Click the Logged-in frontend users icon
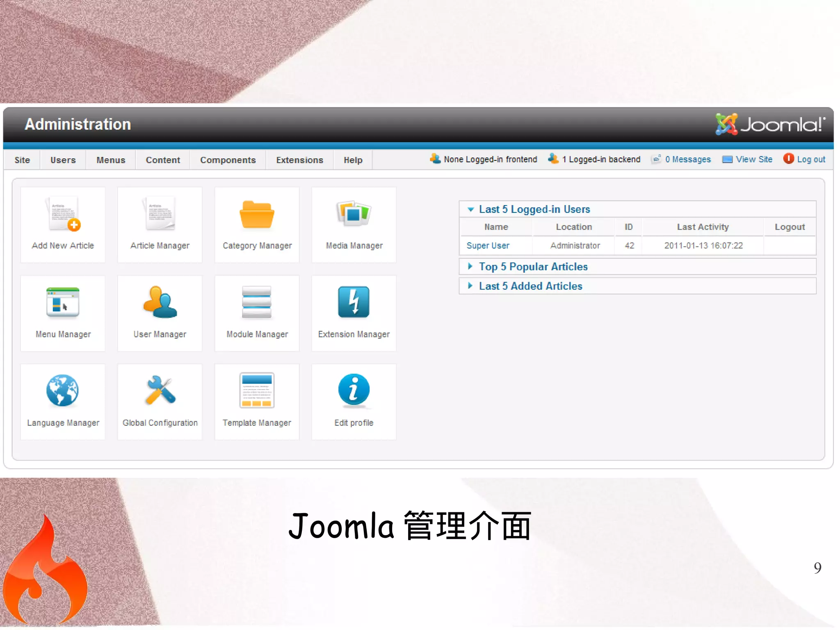The height and width of the screenshot is (630, 840). click(435, 159)
